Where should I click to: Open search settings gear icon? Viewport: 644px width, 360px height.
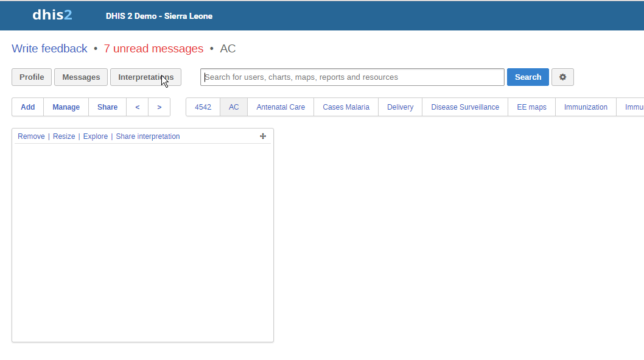tap(562, 77)
